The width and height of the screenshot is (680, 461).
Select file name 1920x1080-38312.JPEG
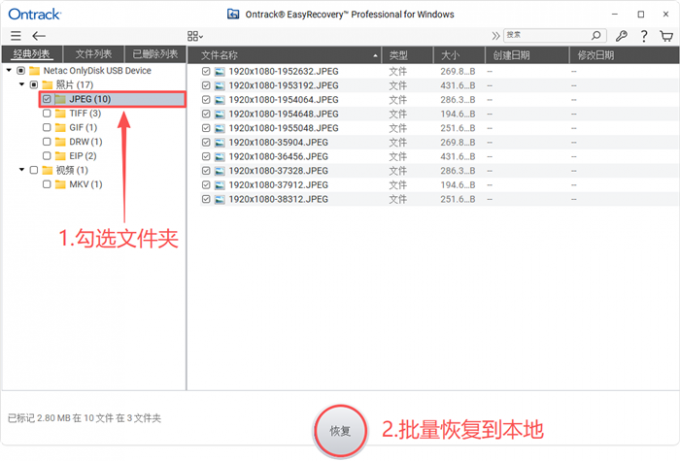(x=278, y=199)
